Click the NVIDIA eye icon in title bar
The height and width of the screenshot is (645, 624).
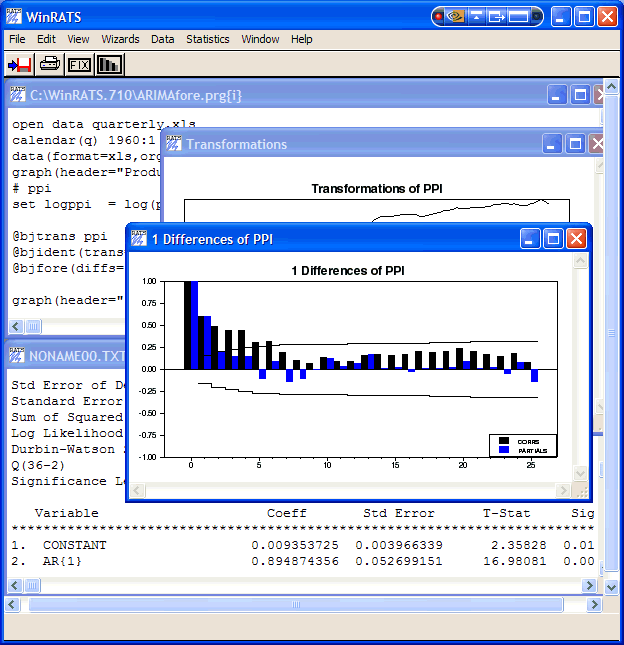(x=456, y=16)
